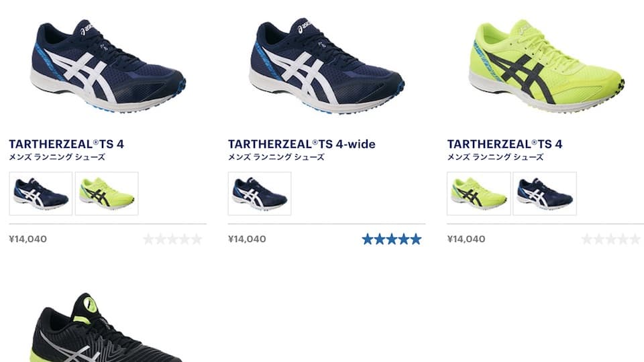Click the grey rating stars under yellow TS 4
This screenshot has height=362, width=644.
[x=611, y=239]
